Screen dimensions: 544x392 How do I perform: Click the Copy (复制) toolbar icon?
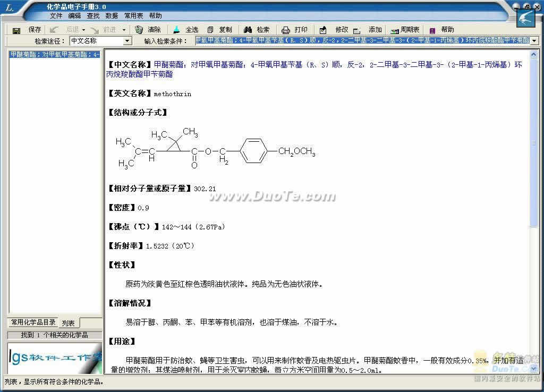click(x=210, y=30)
